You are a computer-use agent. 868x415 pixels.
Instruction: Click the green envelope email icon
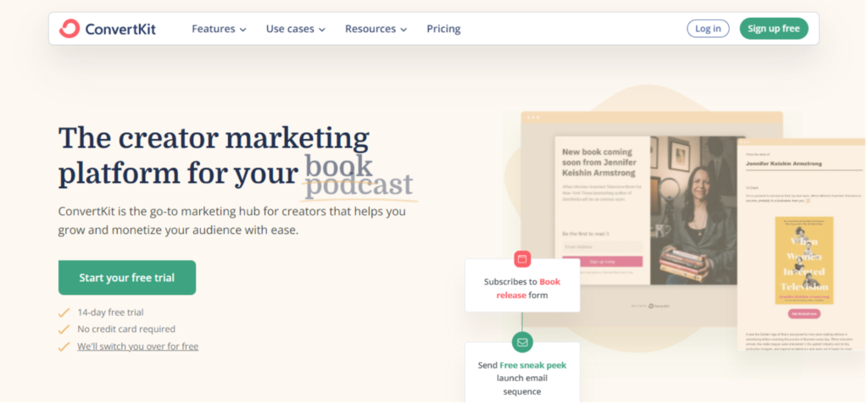(522, 342)
